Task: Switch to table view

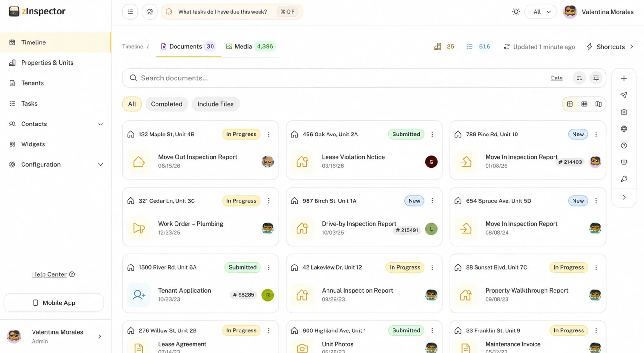Action: click(584, 104)
